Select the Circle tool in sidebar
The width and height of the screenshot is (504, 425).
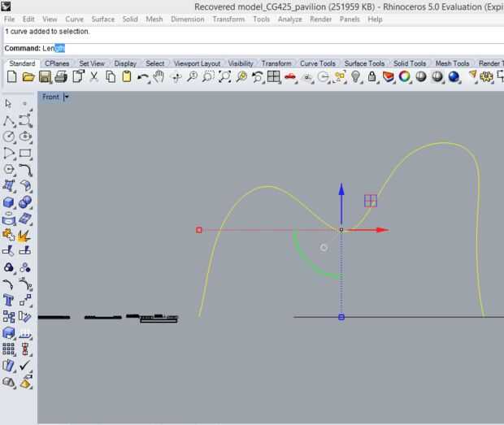pos(10,137)
